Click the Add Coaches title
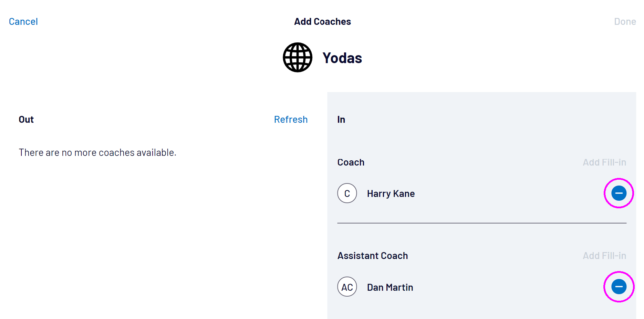This screenshot has width=644, height=319. 322,21
